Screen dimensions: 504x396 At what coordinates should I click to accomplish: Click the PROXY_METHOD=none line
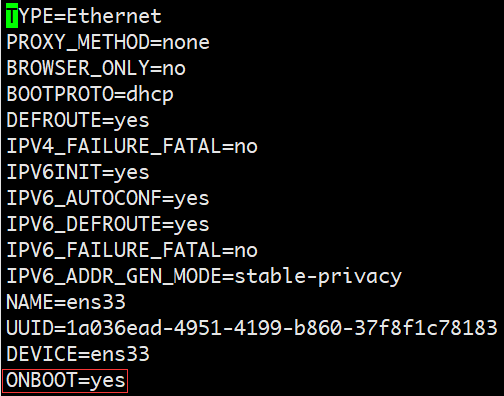click(x=108, y=42)
